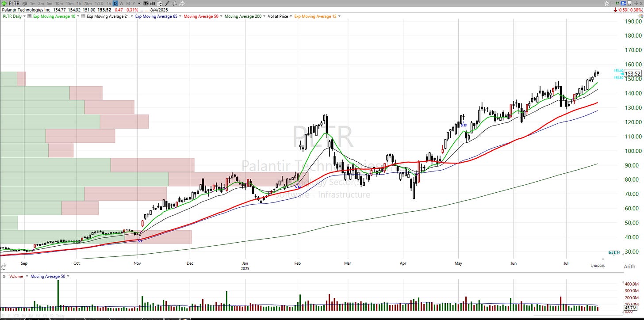
Task: Click the star favorite icon
Action: pyautogui.click(x=606, y=4)
